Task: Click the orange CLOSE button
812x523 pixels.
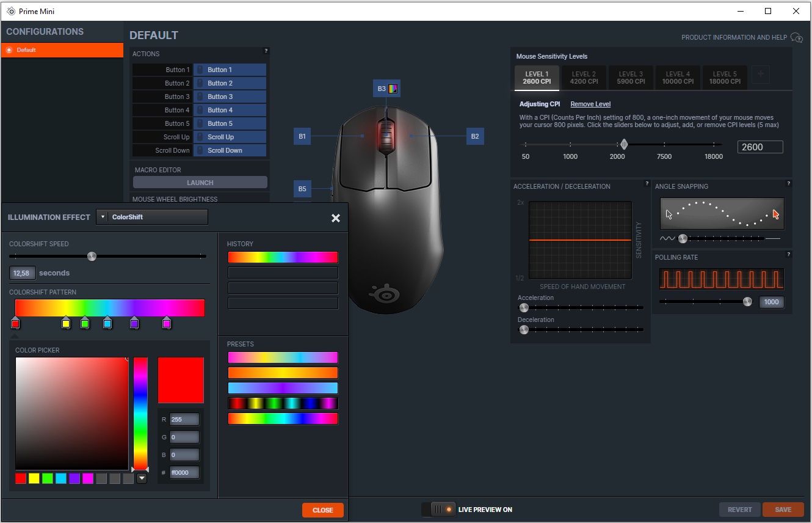Action: point(323,510)
